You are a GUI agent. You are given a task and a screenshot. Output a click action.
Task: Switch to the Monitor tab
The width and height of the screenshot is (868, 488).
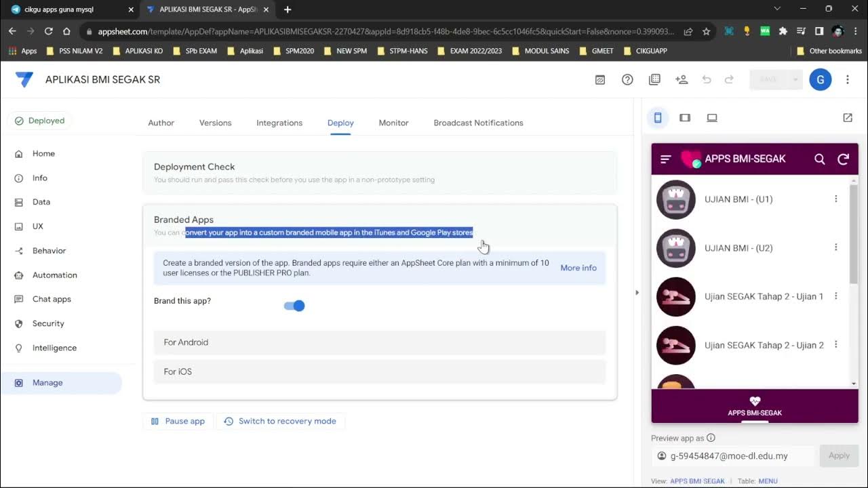click(x=393, y=123)
